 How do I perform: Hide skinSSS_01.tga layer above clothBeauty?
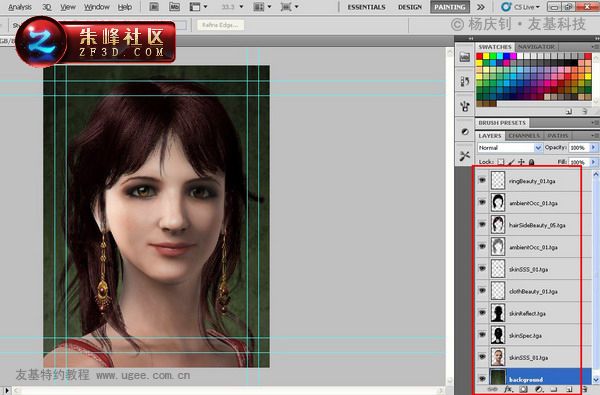[x=482, y=269]
